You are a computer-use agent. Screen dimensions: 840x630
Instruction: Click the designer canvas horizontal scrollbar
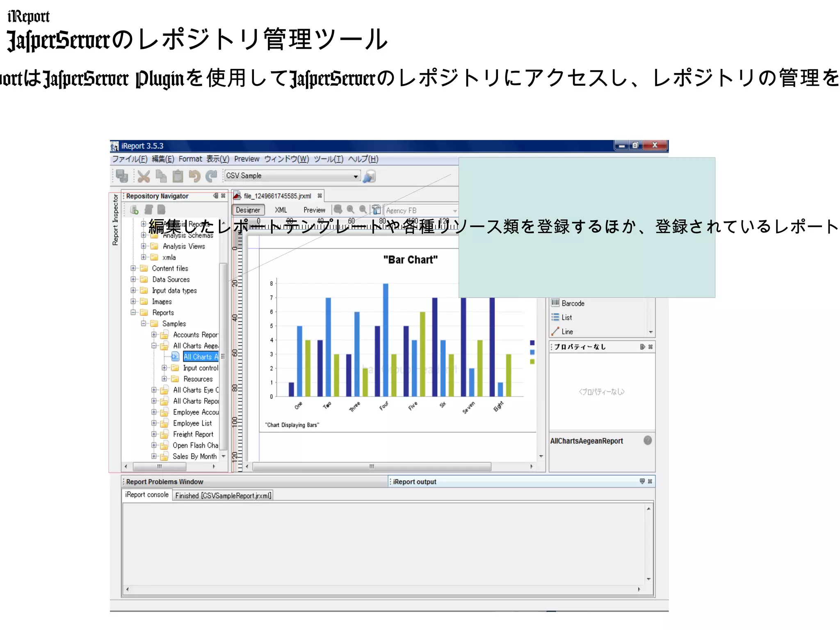pyautogui.click(x=372, y=466)
